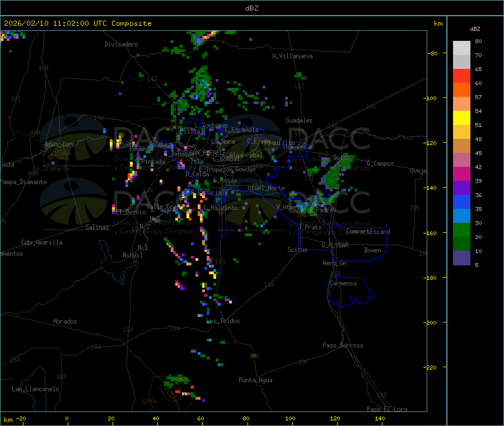This screenshot has width=504, height=426.
Task: Click the 'Pampa_Diamante' label
Action: pos(24,182)
